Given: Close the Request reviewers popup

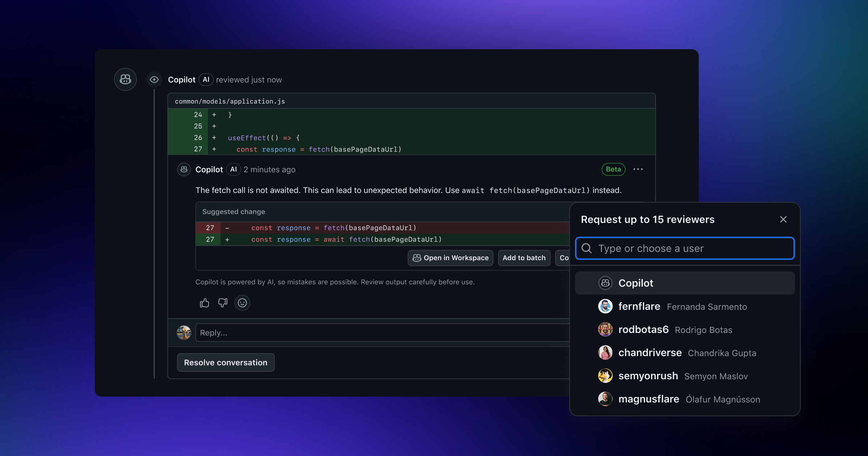Looking at the screenshot, I should coord(783,219).
